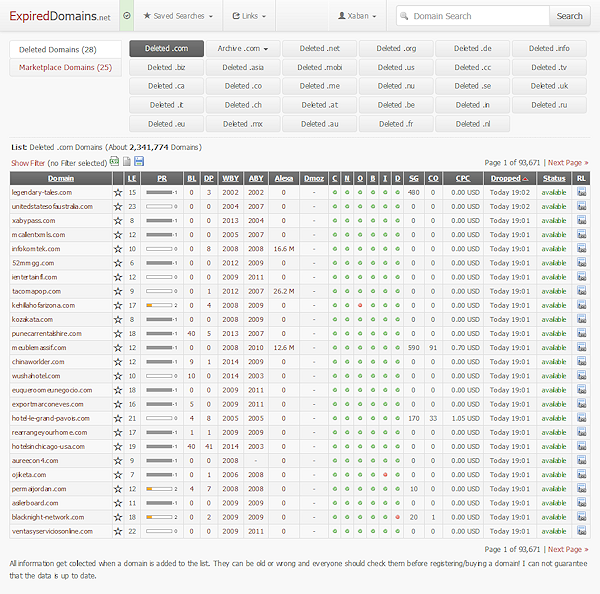Viewport: 600px width, 594px height.
Task: Go to Next Page at top
Action: [568, 163]
